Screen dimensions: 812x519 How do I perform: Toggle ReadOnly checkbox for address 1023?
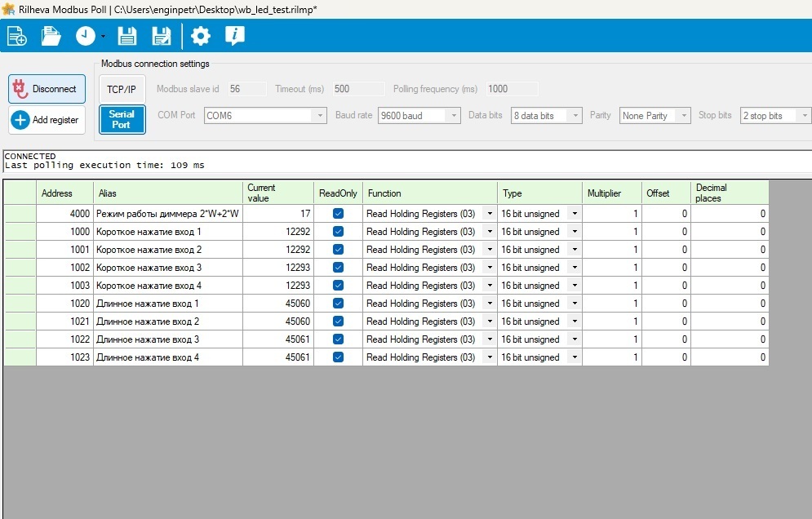(x=339, y=357)
